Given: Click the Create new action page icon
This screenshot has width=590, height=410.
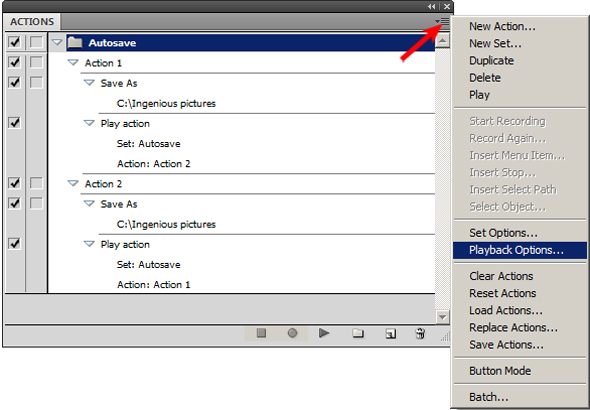Looking at the screenshot, I should click(391, 334).
